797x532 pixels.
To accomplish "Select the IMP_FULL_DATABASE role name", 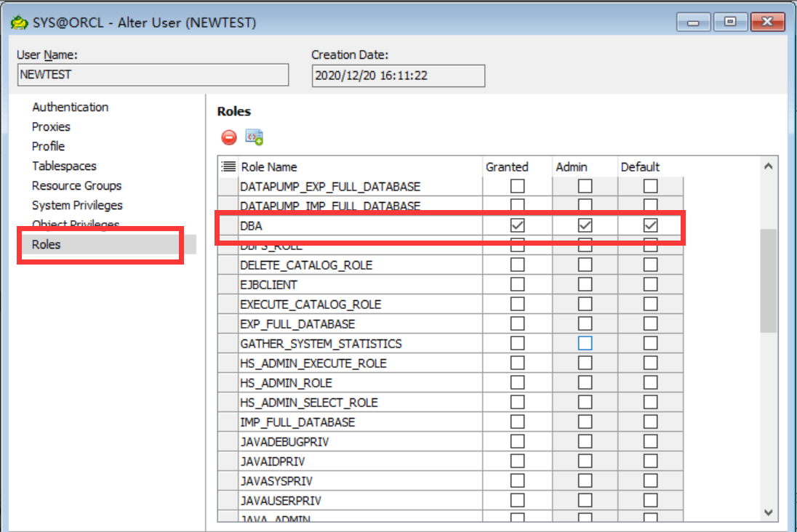I will coord(297,422).
